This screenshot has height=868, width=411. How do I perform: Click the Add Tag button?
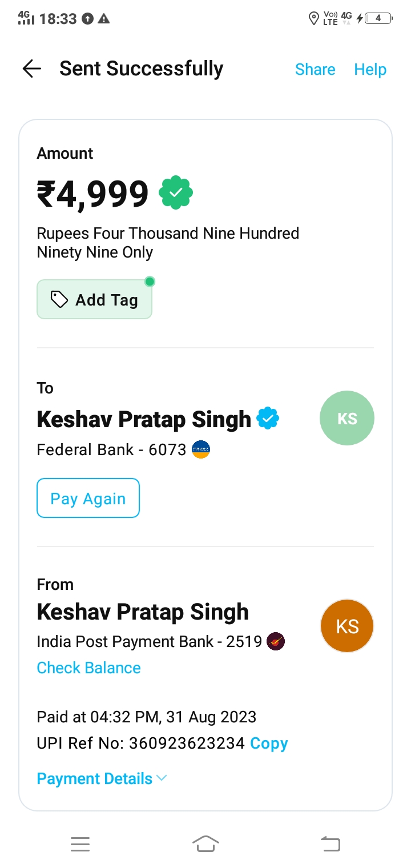[94, 299]
